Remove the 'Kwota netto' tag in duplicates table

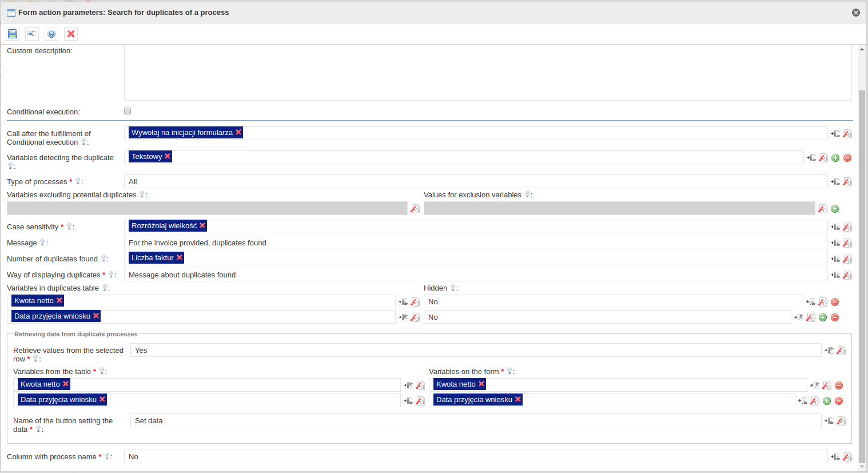59,300
